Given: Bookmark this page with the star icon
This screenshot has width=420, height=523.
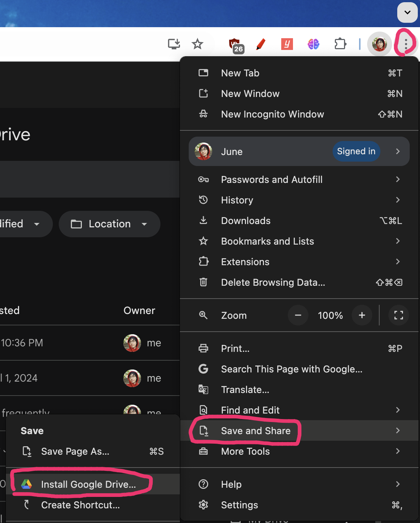Looking at the screenshot, I should [x=198, y=44].
